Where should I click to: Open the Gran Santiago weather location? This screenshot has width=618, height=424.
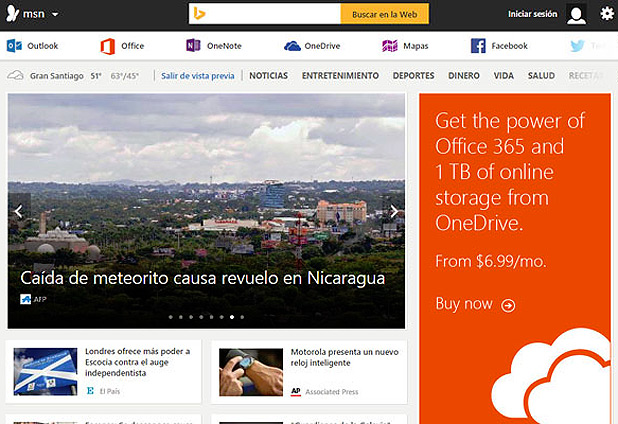[x=57, y=76]
